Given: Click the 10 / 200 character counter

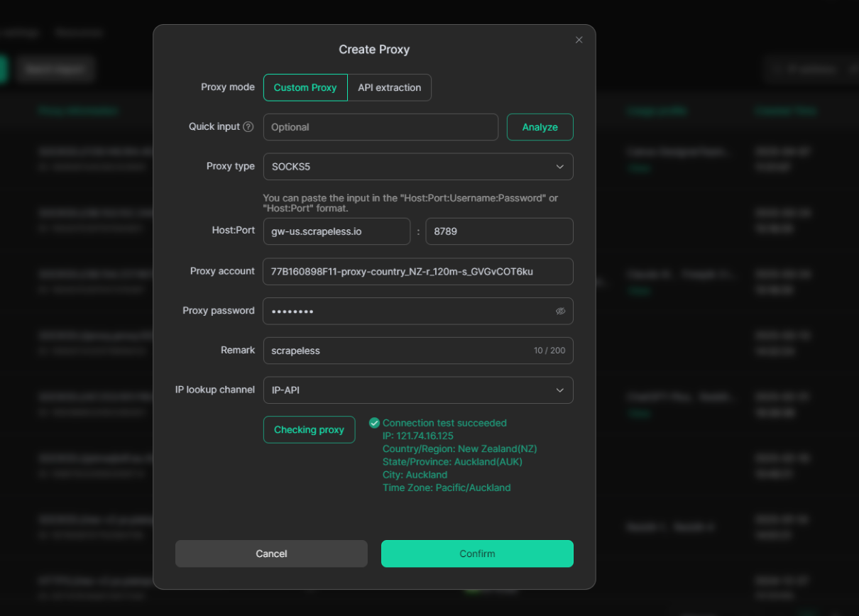Looking at the screenshot, I should tap(549, 351).
